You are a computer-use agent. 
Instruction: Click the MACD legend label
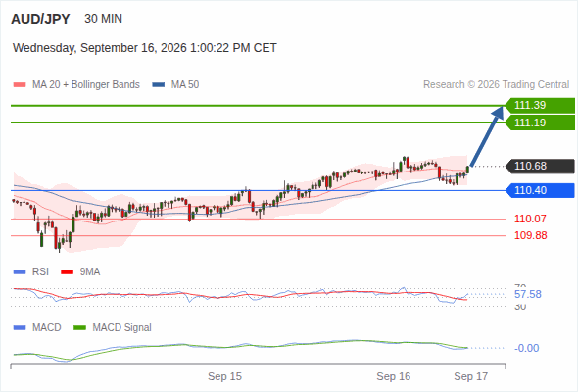[x=47, y=327]
